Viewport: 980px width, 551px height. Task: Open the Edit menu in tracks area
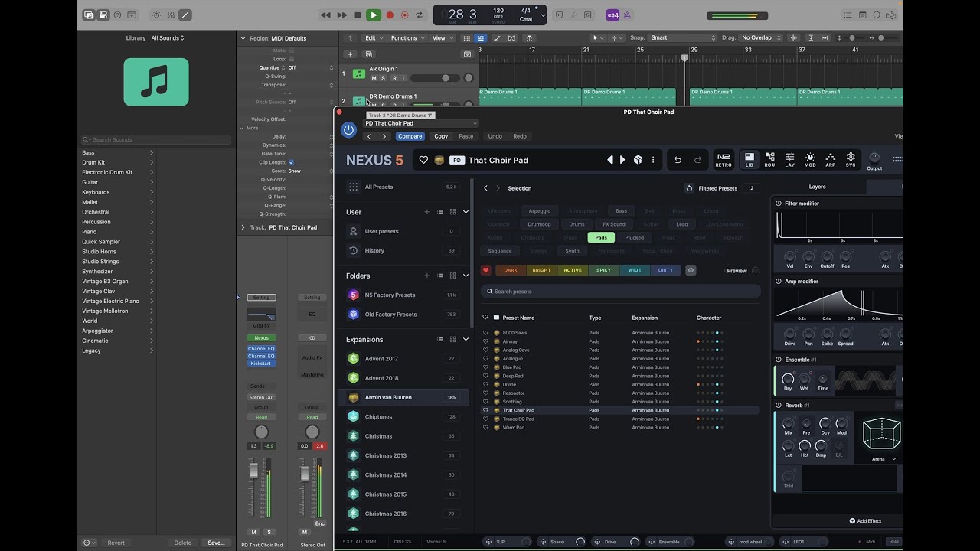tap(373, 38)
